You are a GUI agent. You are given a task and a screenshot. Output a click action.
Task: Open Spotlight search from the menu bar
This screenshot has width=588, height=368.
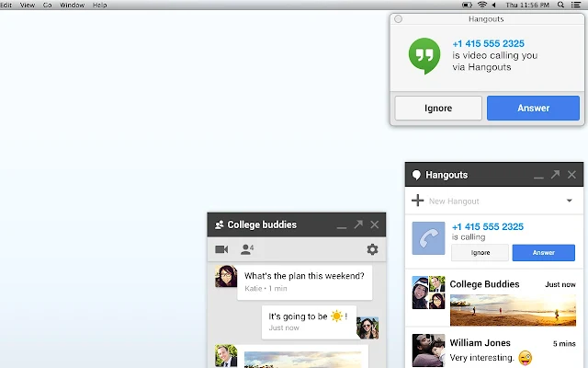coord(560,5)
